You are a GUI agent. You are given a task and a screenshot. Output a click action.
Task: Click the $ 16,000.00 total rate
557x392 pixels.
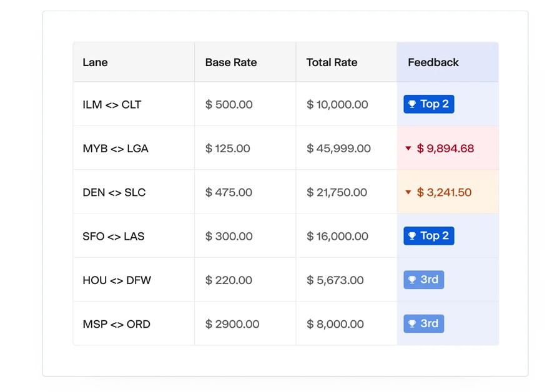pos(337,237)
